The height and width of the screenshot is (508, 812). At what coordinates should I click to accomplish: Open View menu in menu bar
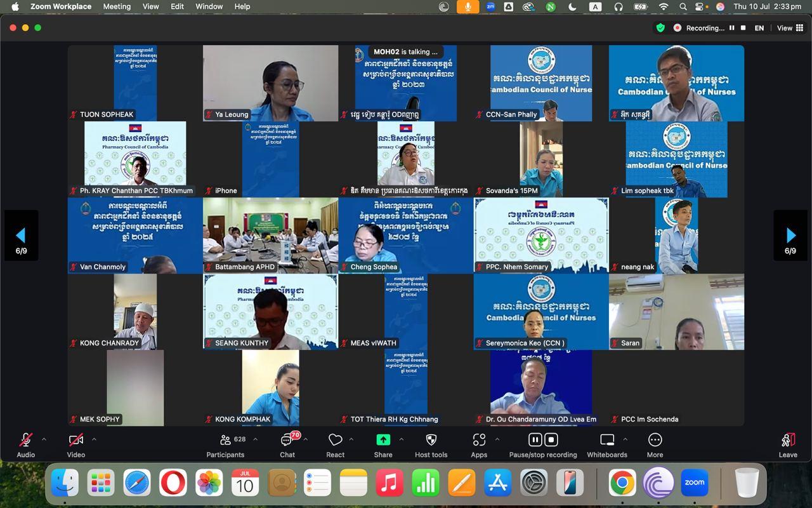pyautogui.click(x=151, y=6)
